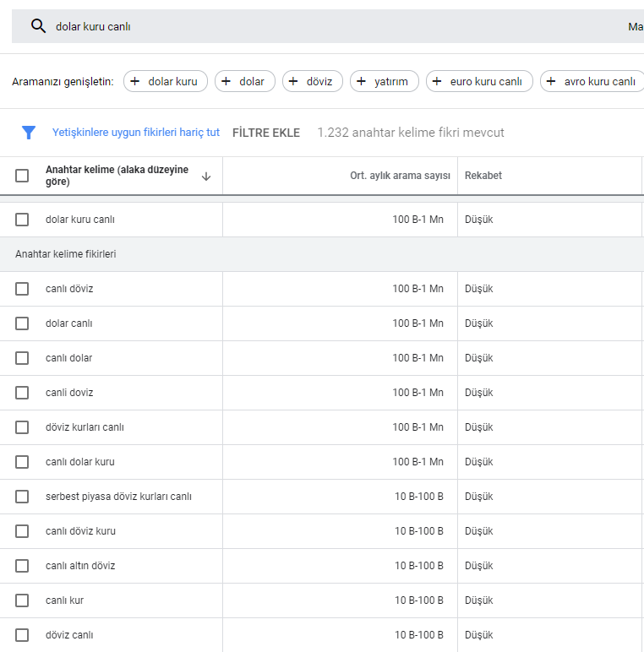Image resolution: width=644 pixels, height=652 pixels.
Task: Click the sort arrow in keyword column header
Action: click(x=206, y=177)
